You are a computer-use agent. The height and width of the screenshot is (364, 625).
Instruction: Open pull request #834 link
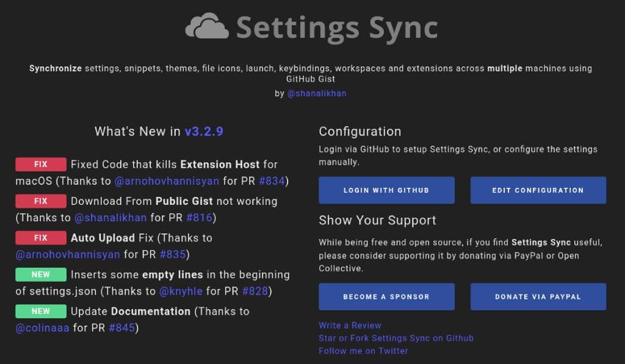click(272, 181)
